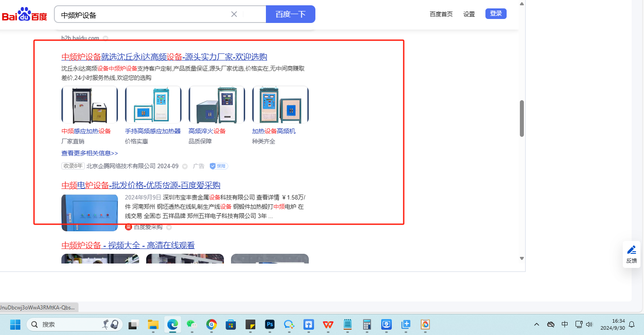The width and height of the screenshot is (644, 335).
Task: Open Calculator from the taskbar
Action: click(367, 325)
